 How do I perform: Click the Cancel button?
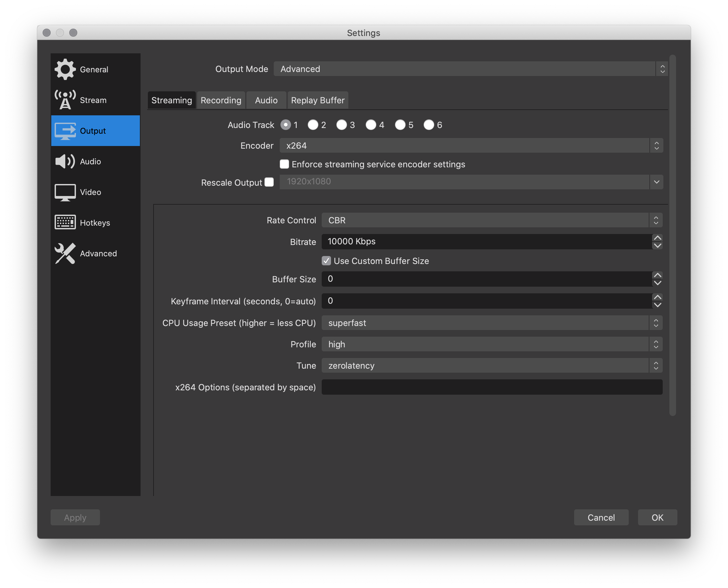[x=600, y=517]
